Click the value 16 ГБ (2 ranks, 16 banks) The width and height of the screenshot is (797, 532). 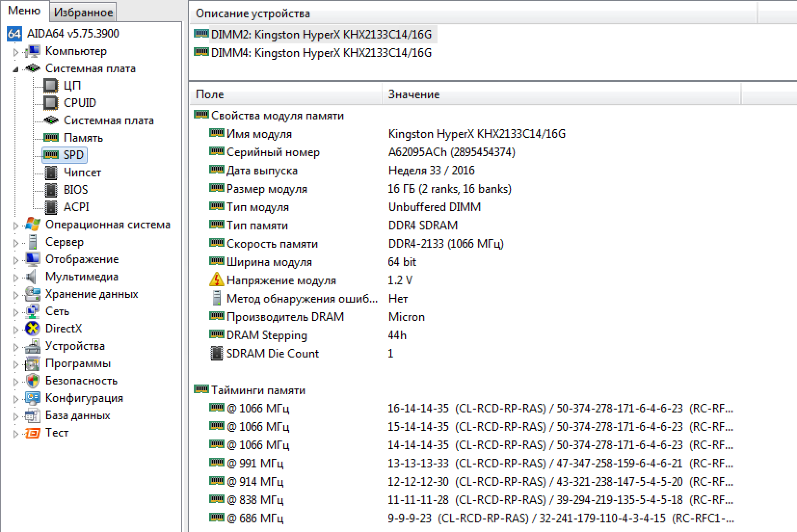pyautogui.click(x=450, y=189)
